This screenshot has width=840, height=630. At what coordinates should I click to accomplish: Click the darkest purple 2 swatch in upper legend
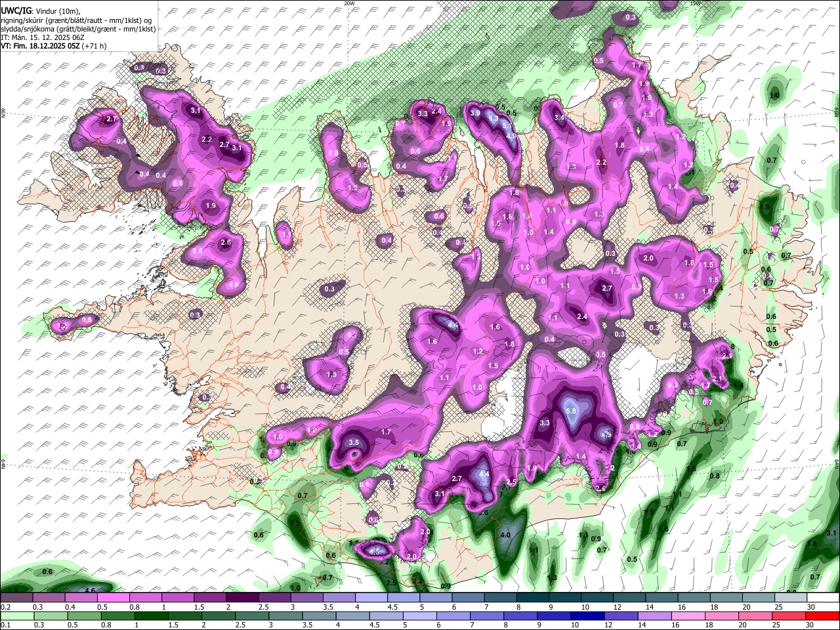241,598
